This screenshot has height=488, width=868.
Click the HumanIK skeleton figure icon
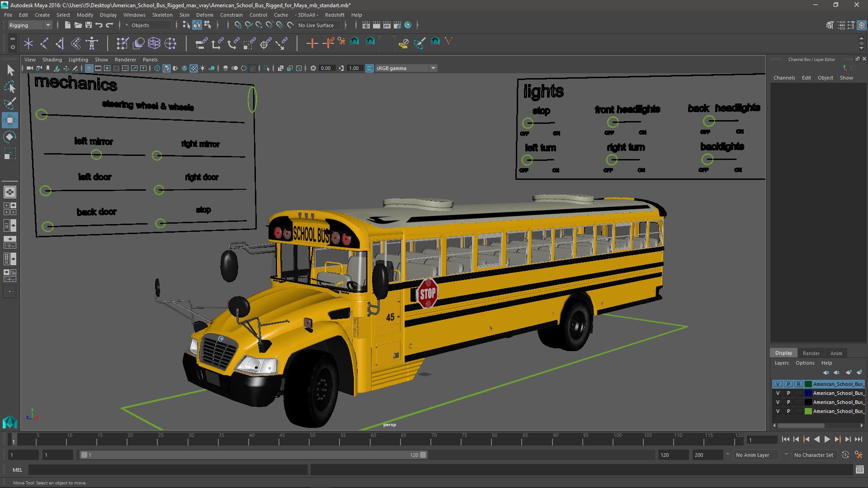[x=92, y=43]
